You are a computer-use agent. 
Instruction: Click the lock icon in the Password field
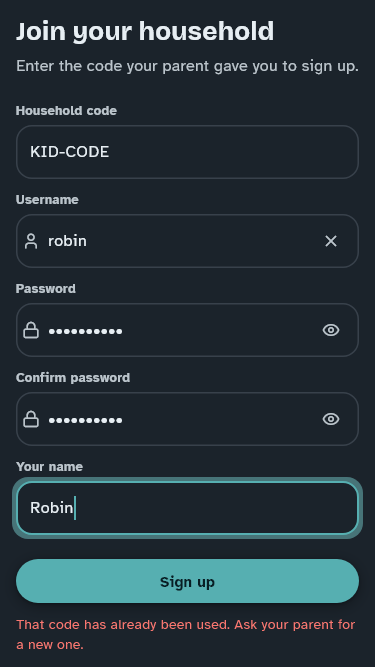tap(31, 330)
